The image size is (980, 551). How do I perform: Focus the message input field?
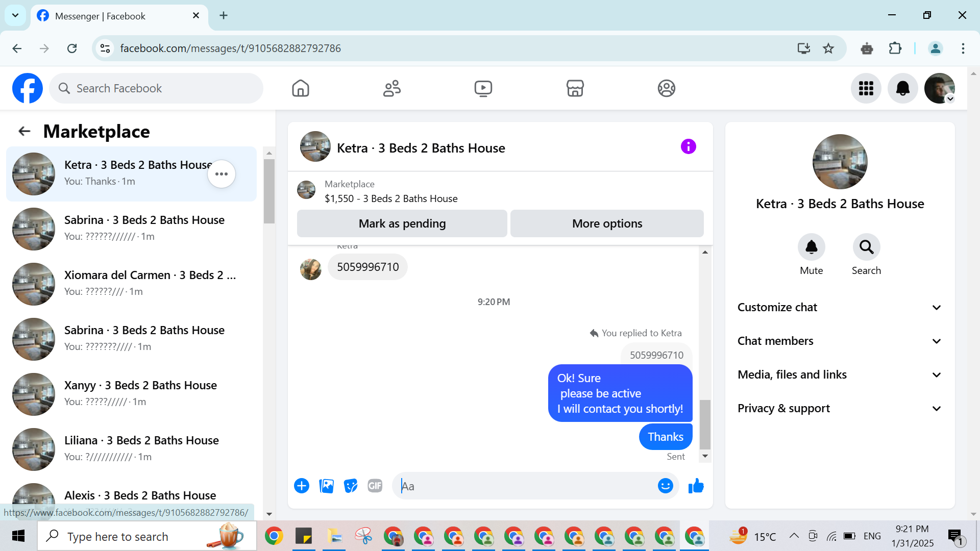click(526, 486)
